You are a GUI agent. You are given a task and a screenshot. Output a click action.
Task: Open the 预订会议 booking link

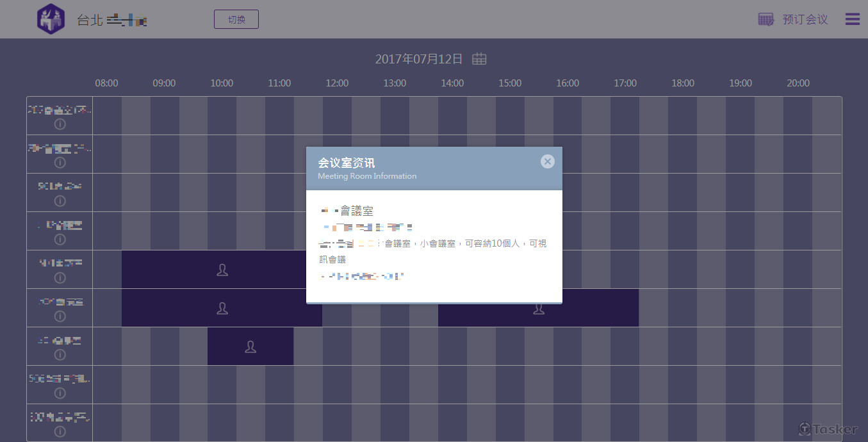click(805, 19)
